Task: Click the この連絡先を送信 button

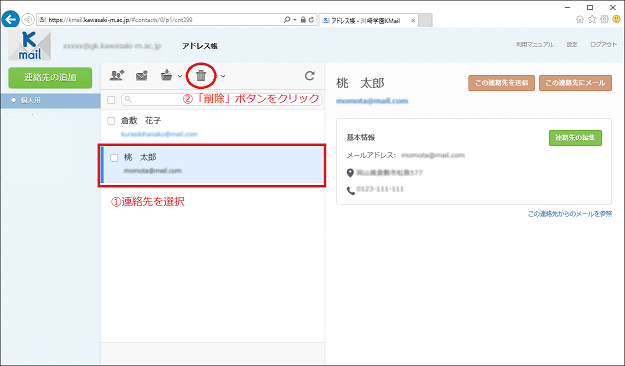Action: point(501,83)
